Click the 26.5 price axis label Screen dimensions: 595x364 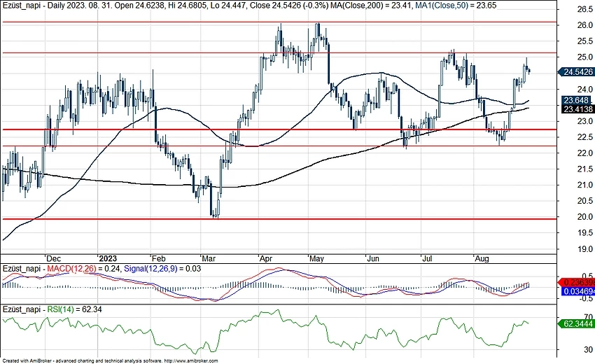coord(584,9)
